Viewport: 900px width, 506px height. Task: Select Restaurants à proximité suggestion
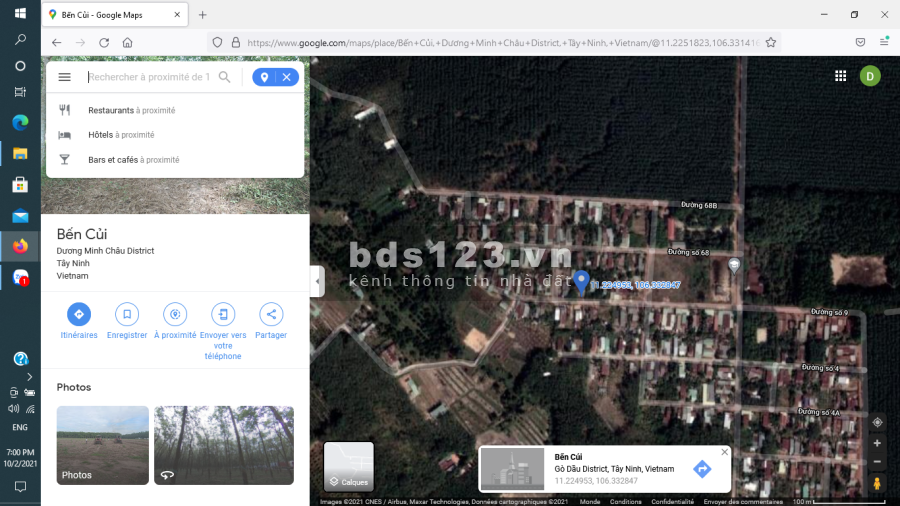[x=131, y=110]
